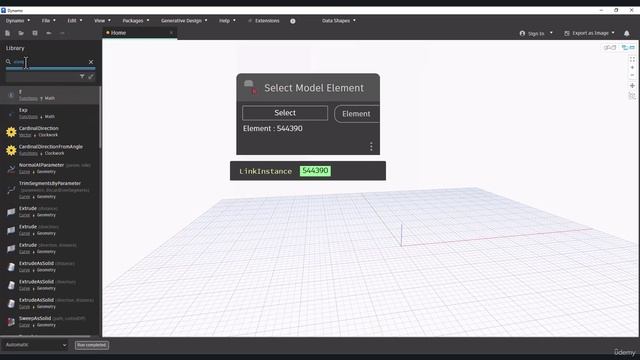The height and width of the screenshot is (360, 640).
Task: Click the user avatar icon next to Sign In
Action: [522, 33]
